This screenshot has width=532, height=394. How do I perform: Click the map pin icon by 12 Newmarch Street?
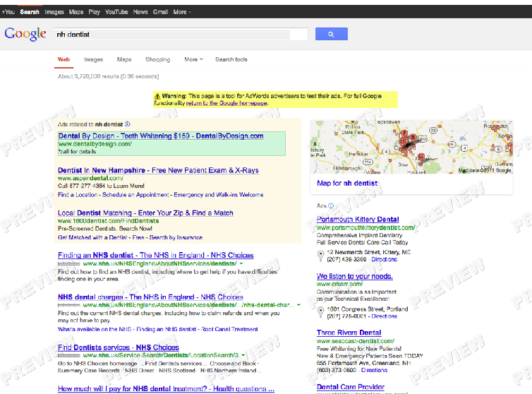[x=320, y=256]
